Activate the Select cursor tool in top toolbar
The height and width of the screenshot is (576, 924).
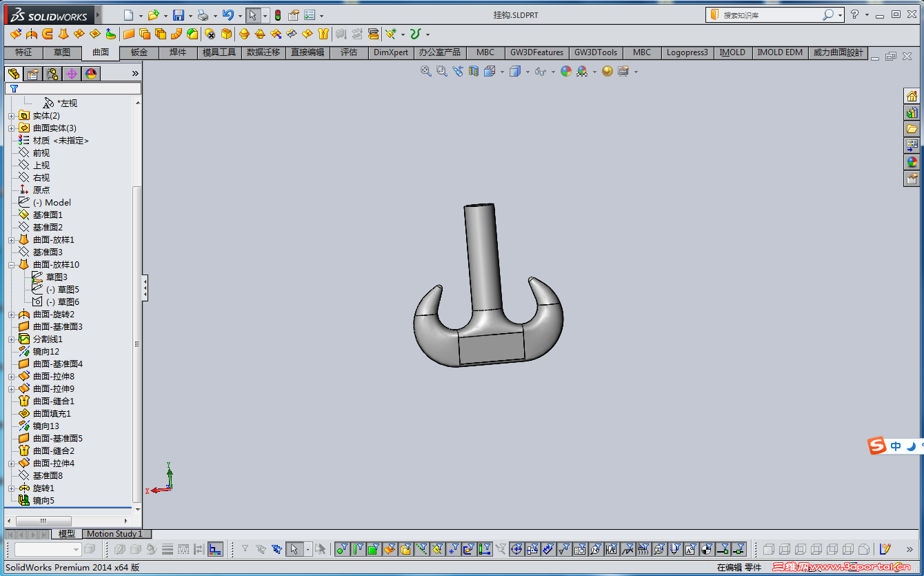point(253,15)
